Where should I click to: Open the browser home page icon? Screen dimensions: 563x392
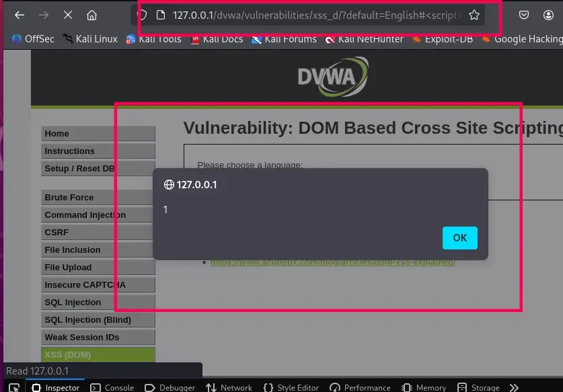click(91, 15)
